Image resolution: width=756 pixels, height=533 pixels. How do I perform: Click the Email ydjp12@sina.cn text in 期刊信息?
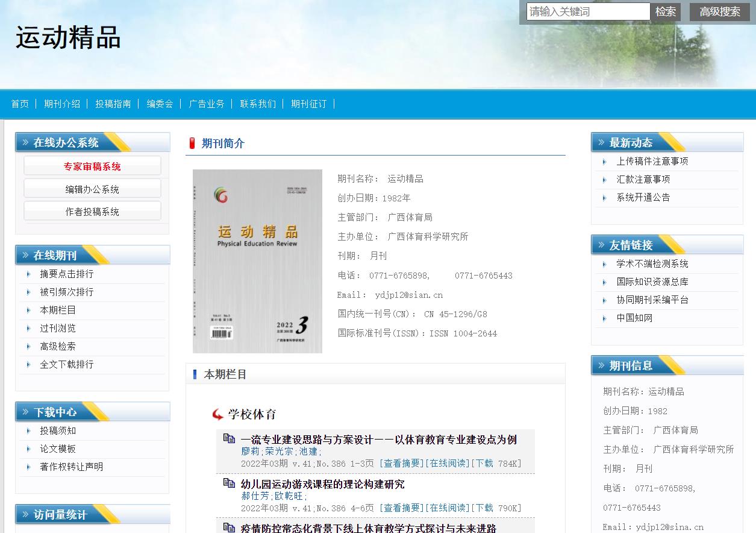(x=653, y=527)
